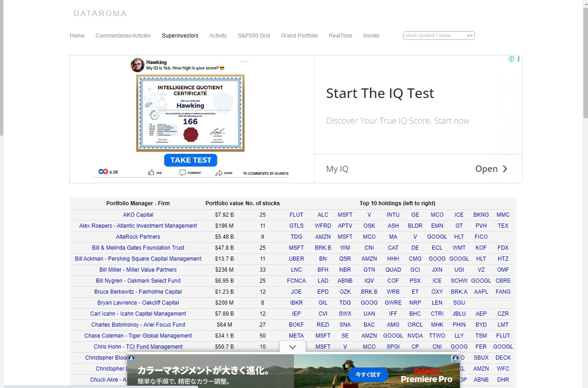Click the blue 今すぐ試す button
The width and height of the screenshot is (588, 388).
[368, 374]
